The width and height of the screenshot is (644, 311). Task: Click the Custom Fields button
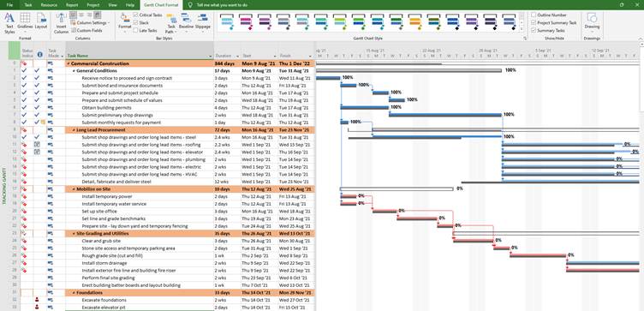point(86,30)
